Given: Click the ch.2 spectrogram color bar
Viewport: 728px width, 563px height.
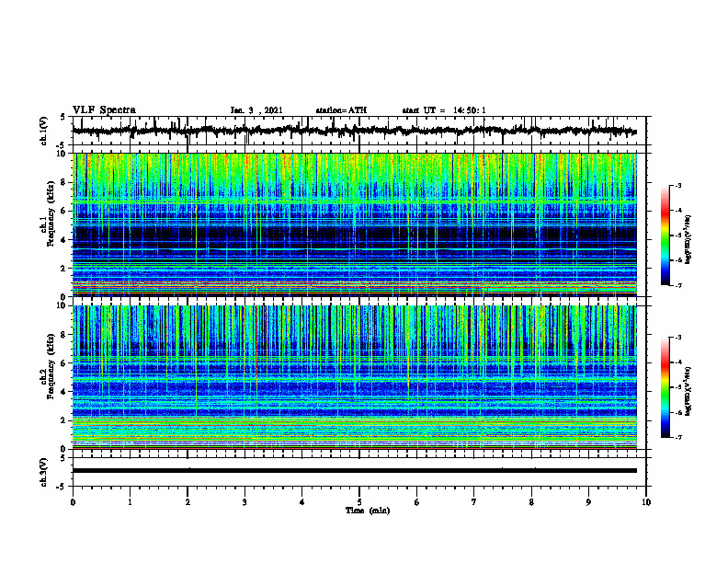Looking at the screenshot, I should point(665,387).
